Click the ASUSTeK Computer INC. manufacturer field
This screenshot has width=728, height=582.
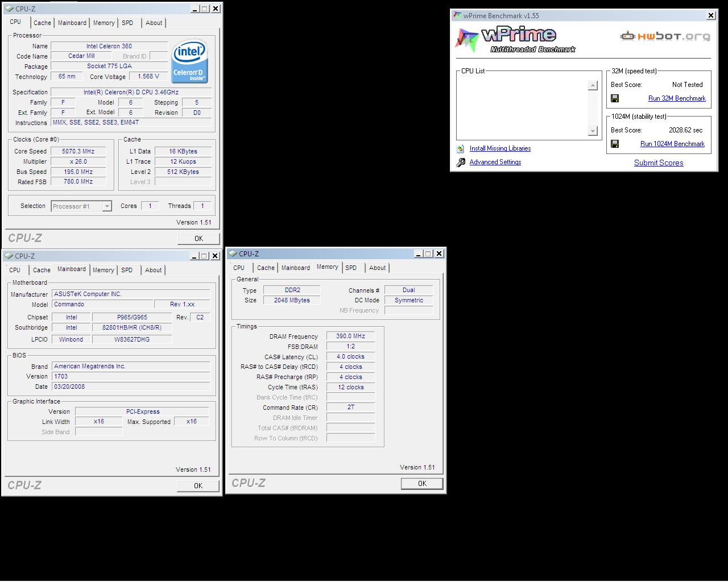coord(131,294)
